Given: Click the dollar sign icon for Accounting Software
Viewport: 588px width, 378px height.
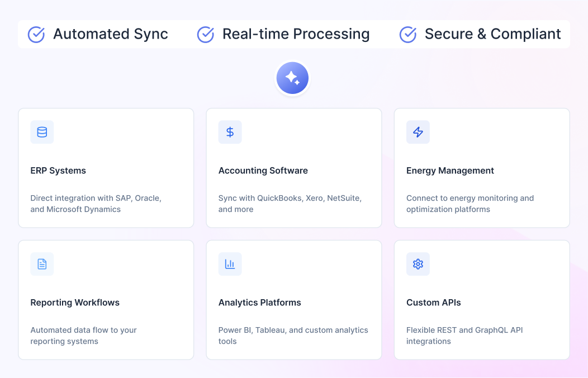Looking at the screenshot, I should click(x=230, y=132).
